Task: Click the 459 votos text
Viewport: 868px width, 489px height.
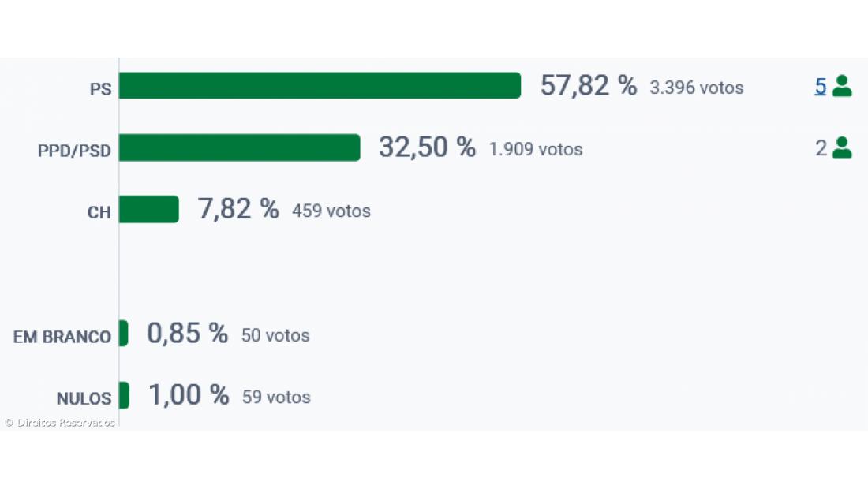Action: pyautogui.click(x=331, y=211)
